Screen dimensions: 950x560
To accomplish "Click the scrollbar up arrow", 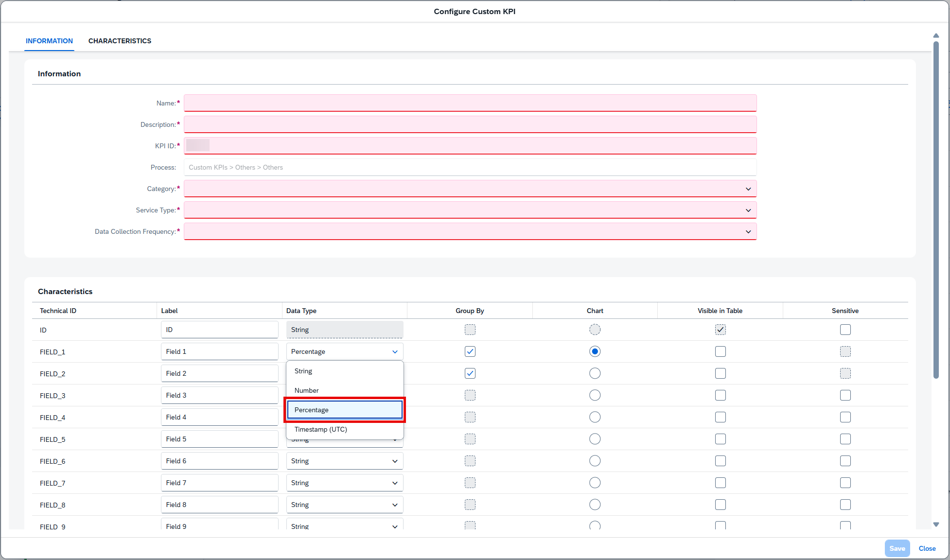I will (x=936, y=35).
